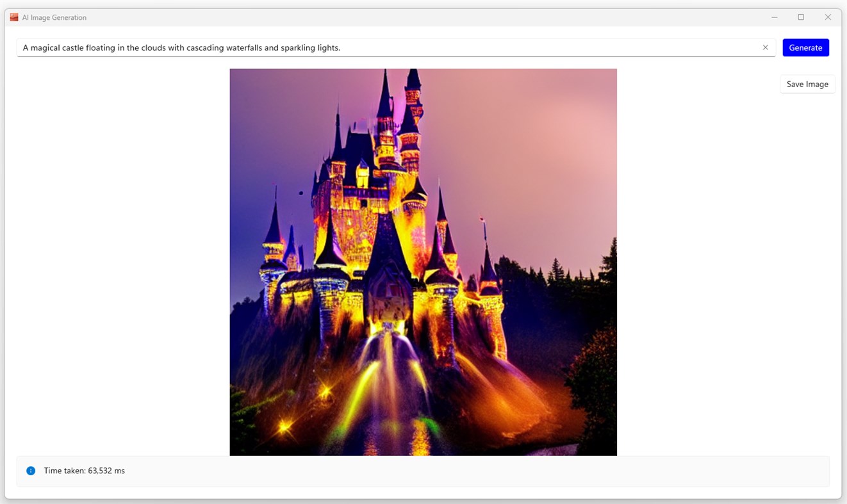The width and height of the screenshot is (847, 504).
Task: Minimize the AI Image Generation window
Action: (x=774, y=17)
